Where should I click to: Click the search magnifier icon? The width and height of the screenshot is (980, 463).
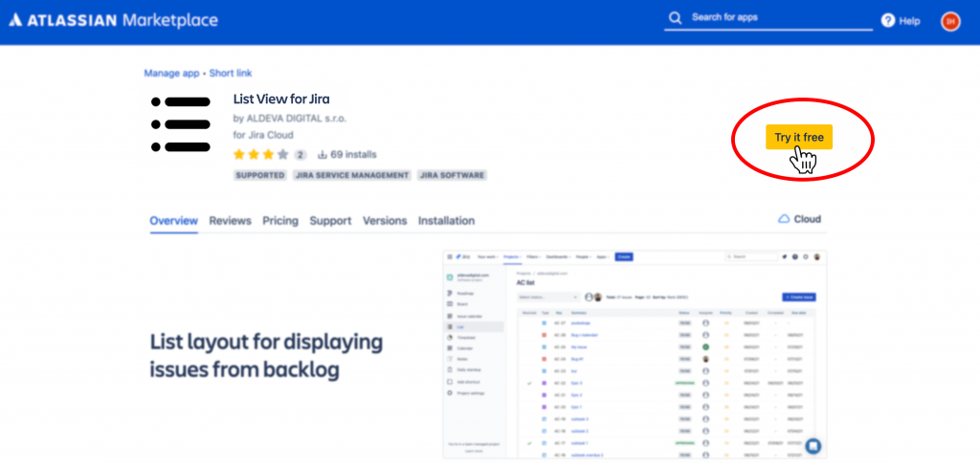(x=675, y=18)
